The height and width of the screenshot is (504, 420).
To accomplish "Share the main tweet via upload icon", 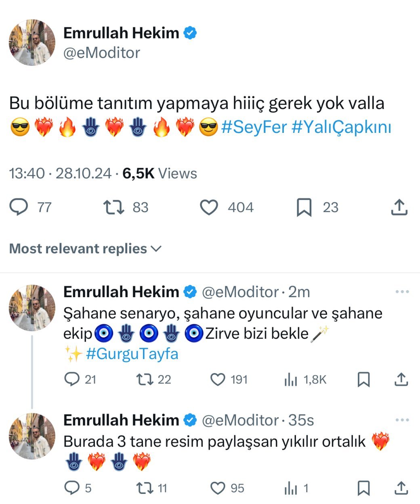I will click(x=399, y=207).
